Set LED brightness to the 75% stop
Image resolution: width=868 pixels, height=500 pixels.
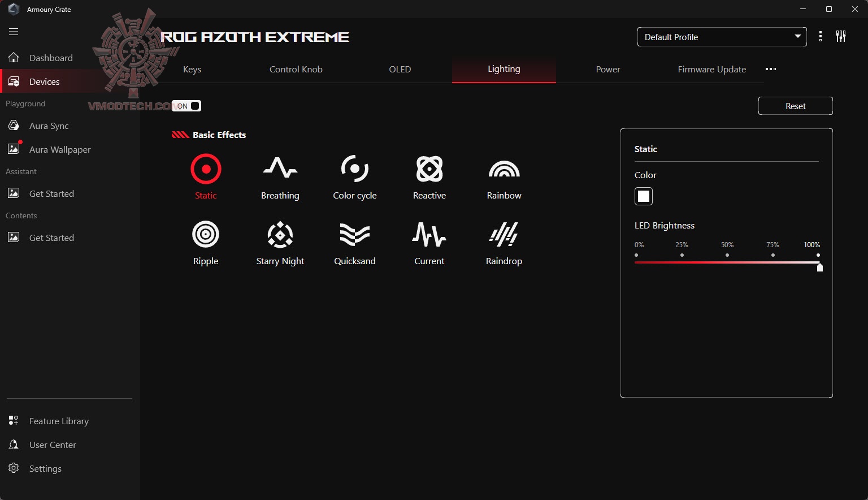(x=773, y=255)
